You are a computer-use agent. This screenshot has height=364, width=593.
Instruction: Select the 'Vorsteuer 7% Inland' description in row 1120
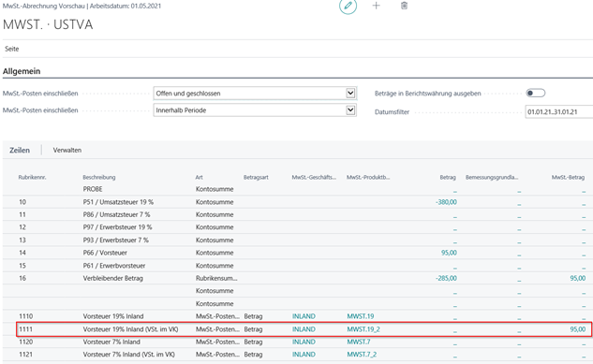[111, 342]
